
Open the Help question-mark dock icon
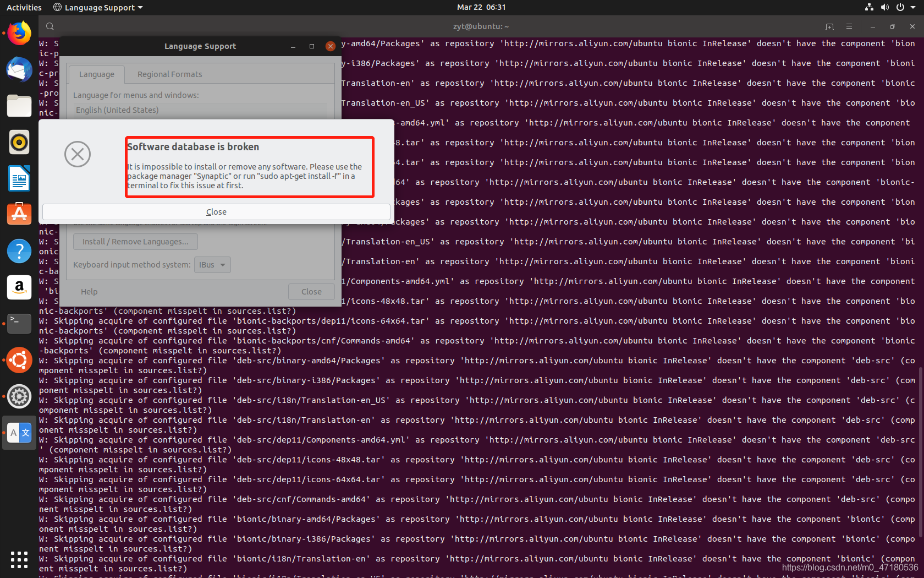pos(19,250)
